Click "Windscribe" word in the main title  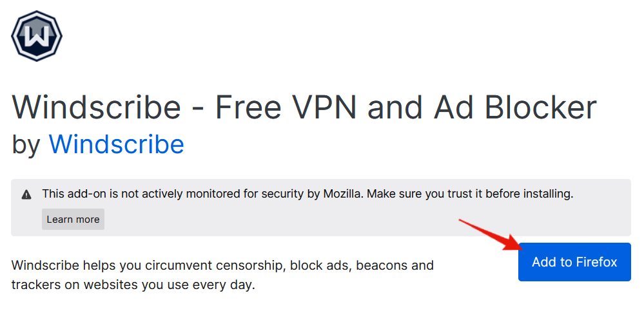coord(97,108)
